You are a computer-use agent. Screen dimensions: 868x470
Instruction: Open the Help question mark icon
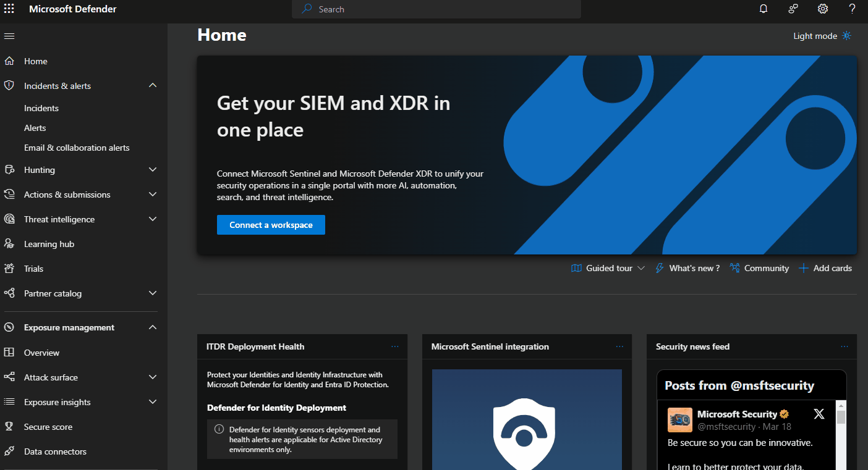click(852, 9)
